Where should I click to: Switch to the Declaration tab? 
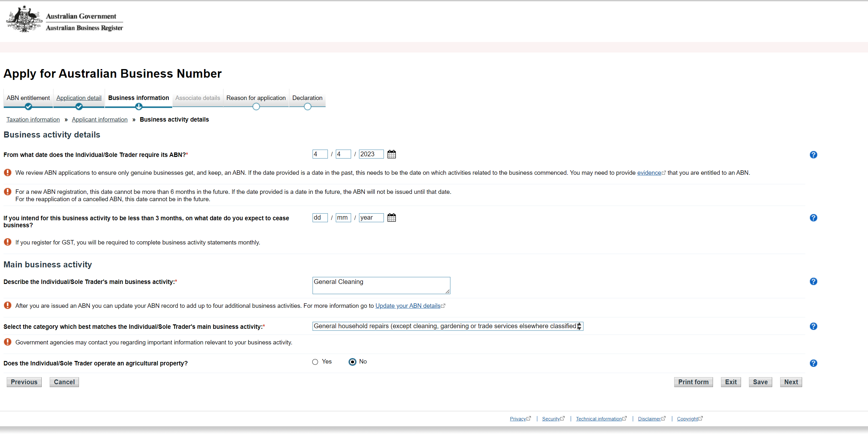tap(307, 98)
